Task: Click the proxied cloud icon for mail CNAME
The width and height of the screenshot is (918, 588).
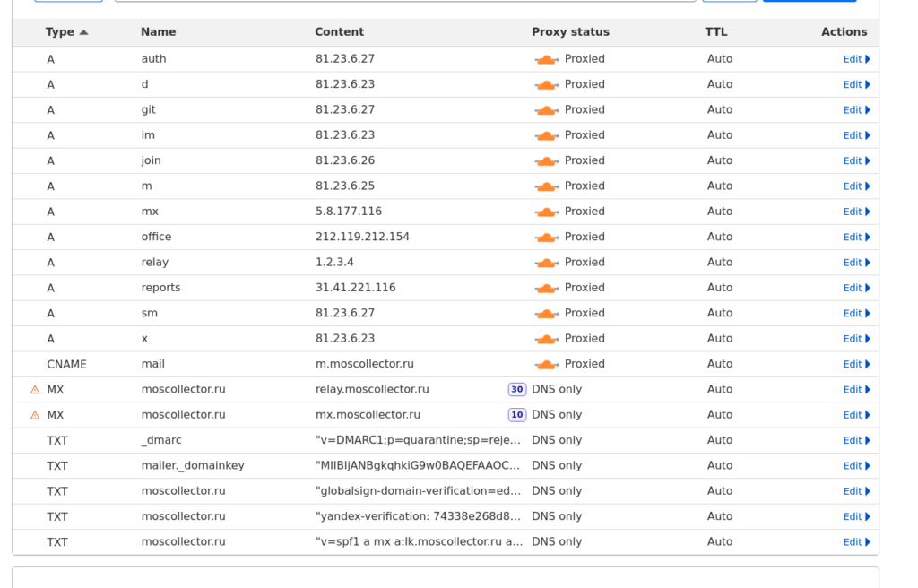Action: point(546,365)
